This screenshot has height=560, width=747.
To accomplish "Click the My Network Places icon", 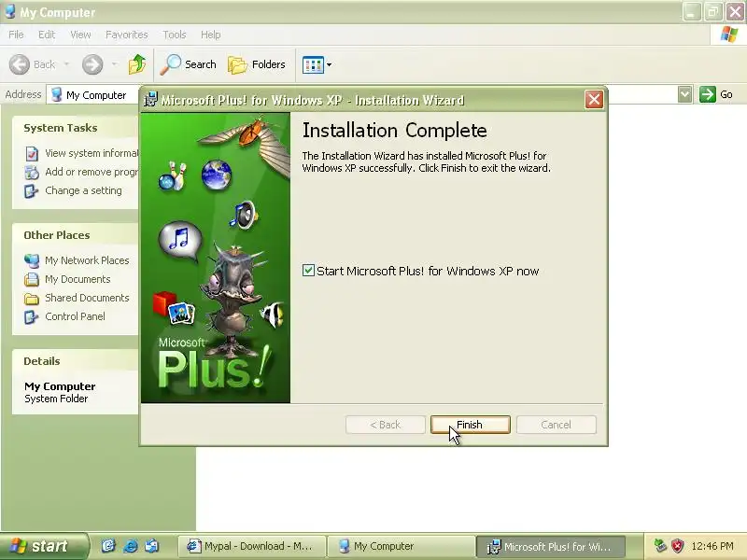I will [x=32, y=260].
